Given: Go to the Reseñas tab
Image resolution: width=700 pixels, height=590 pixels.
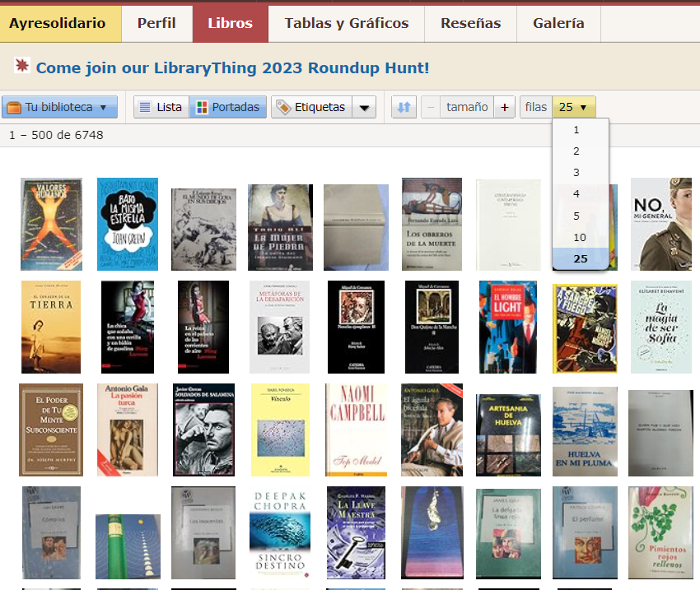Looking at the screenshot, I should pos(470,24).
